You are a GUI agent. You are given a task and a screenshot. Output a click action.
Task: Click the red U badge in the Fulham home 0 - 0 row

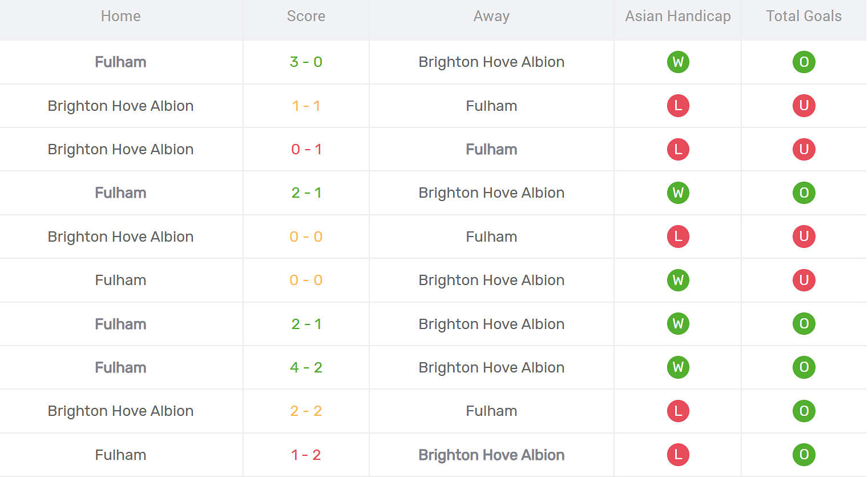[x=804, y=280]
